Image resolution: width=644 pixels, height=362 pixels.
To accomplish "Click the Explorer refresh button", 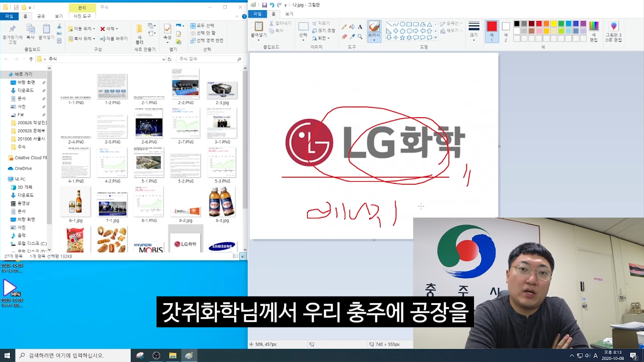I will pyautogui.click(x=169, y=59).
